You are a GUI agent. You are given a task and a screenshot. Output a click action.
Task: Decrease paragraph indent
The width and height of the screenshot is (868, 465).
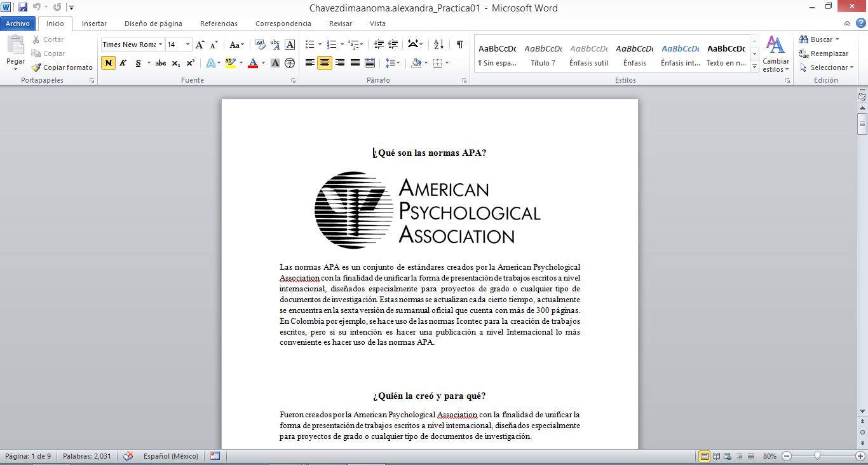[379, 45]
